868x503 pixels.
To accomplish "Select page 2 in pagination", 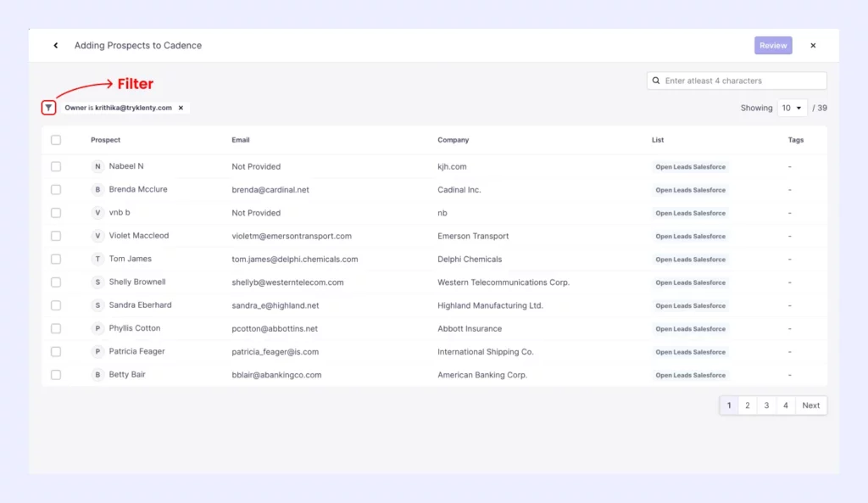I will pos(748,405).
